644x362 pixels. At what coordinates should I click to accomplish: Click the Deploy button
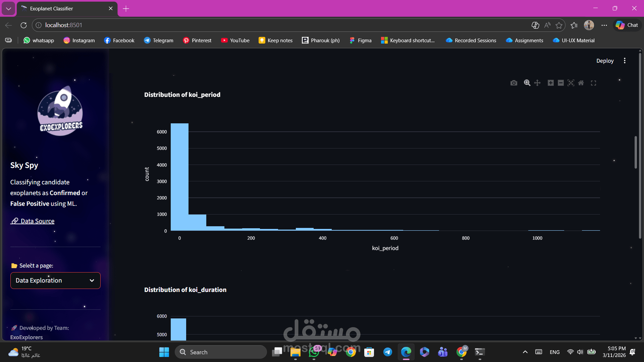[604, 61]
